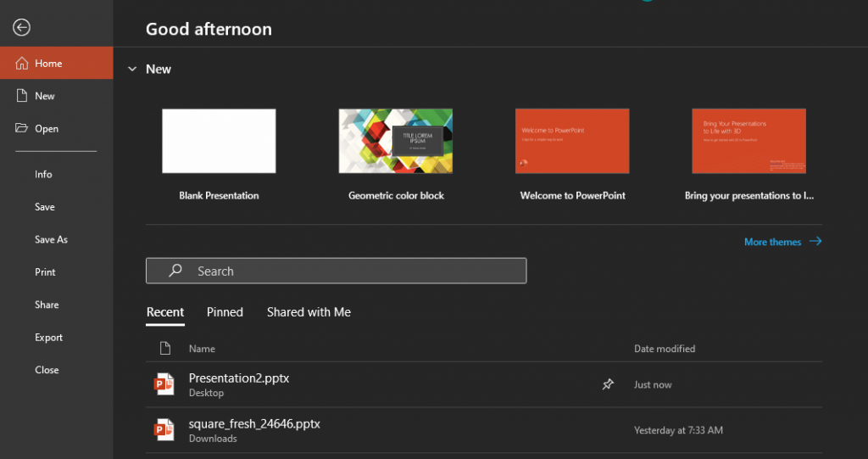Select New in the sidebar
The image size is (868, 459).
tap(57, 96)
